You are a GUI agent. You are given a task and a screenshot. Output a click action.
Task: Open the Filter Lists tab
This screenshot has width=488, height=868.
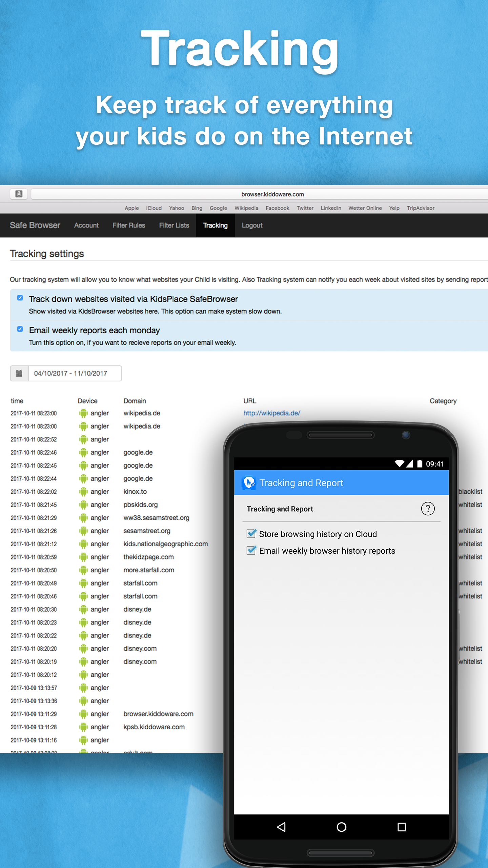coord(174,225)
